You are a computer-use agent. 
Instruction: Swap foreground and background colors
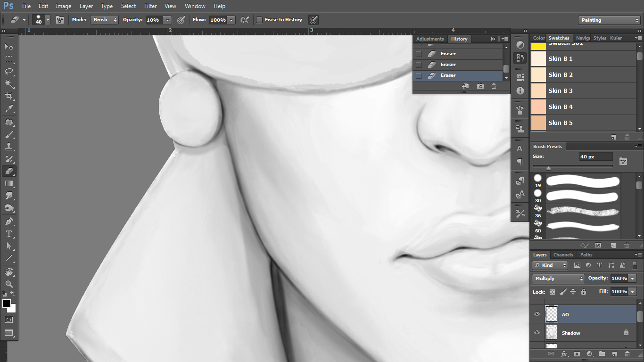point(13,294)
